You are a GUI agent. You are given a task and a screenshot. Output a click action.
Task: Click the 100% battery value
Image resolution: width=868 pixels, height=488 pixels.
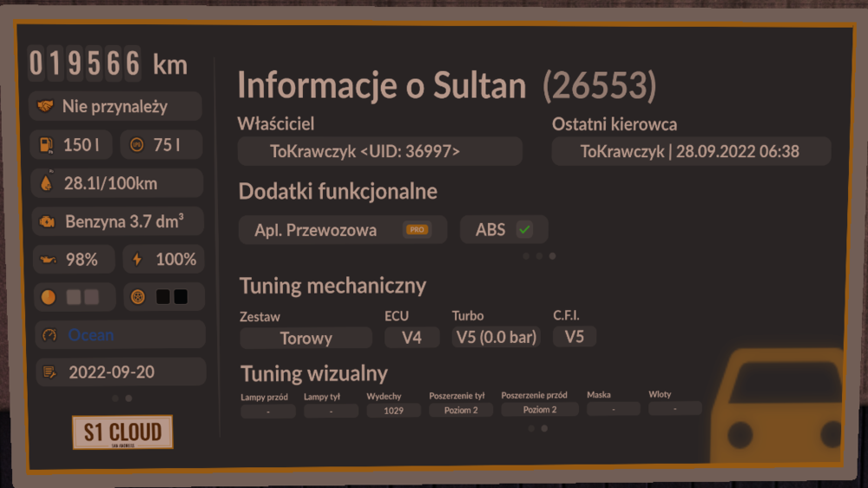coord(176,260)
